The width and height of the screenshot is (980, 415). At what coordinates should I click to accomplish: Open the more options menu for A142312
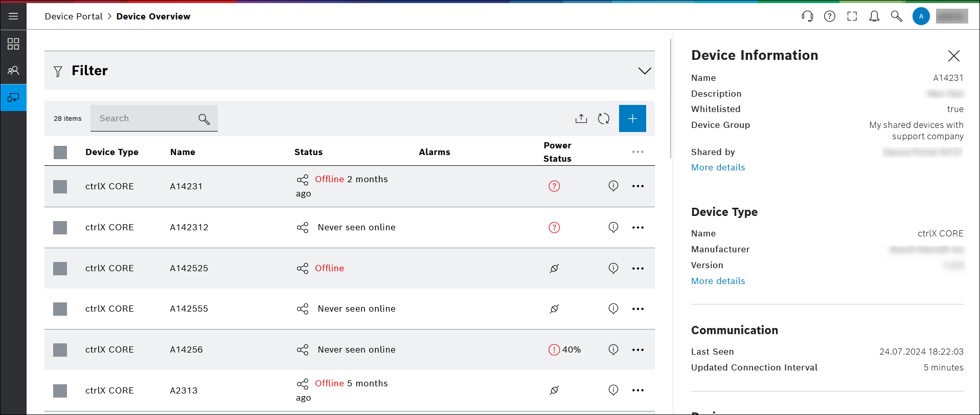(637, 228)
